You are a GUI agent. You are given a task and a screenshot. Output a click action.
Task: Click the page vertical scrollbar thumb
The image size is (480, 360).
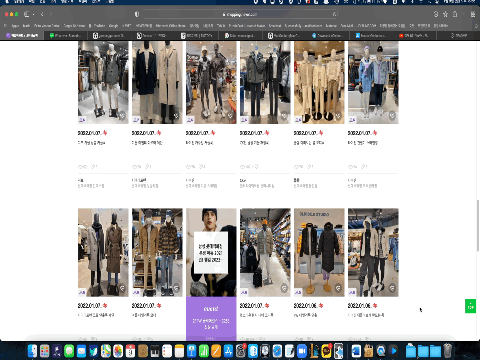(x=478, y=225)
